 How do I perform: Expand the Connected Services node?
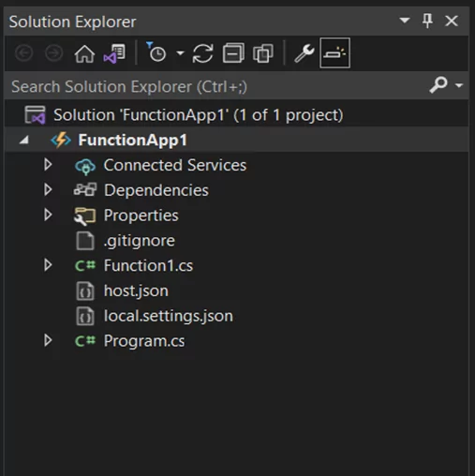coord(48,165)
